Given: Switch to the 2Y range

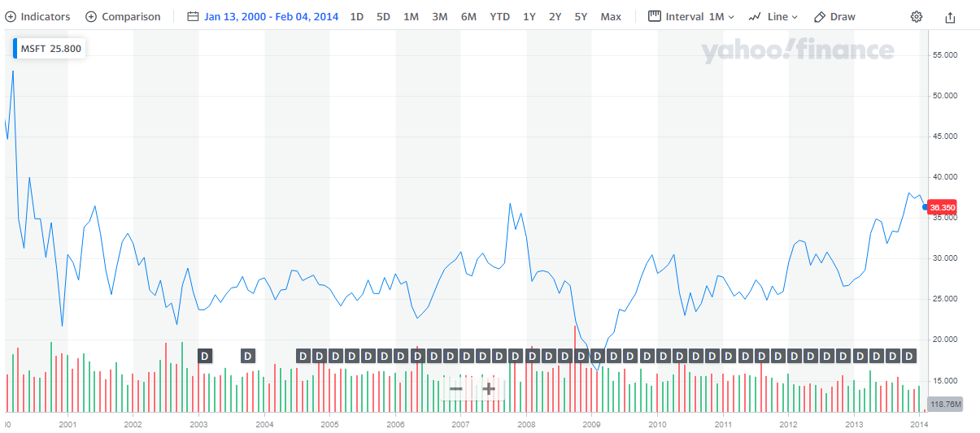Looking at the screenshot, I should click(x=555, y=16).
